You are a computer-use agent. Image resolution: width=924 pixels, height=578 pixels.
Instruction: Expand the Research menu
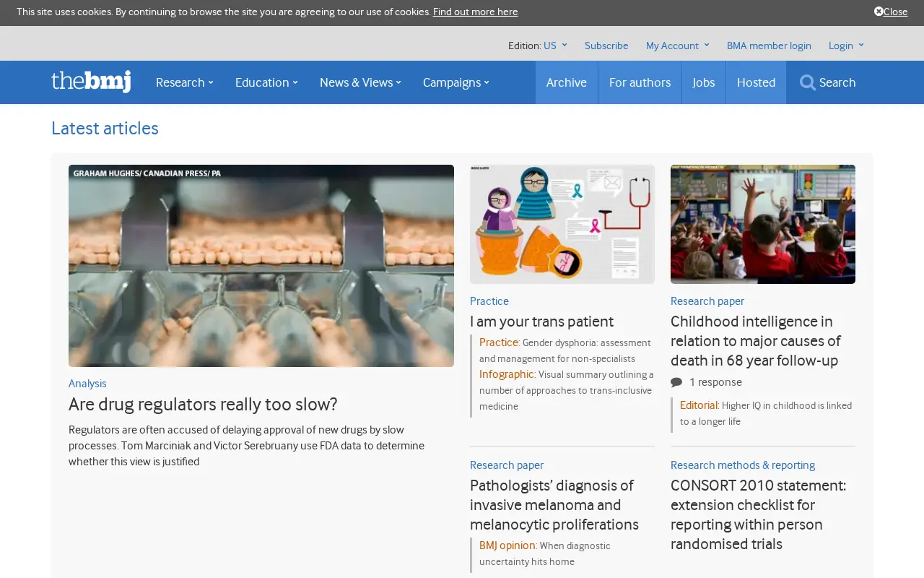coord(185,82)
